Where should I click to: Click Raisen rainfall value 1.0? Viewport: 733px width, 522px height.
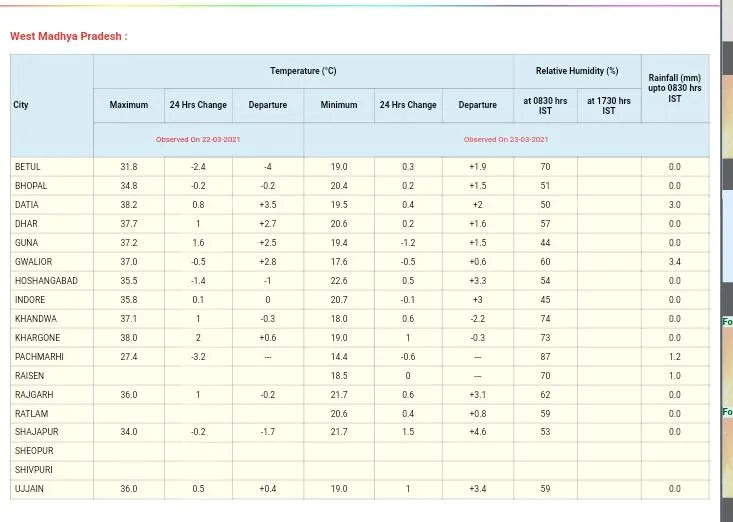point(675,376)
